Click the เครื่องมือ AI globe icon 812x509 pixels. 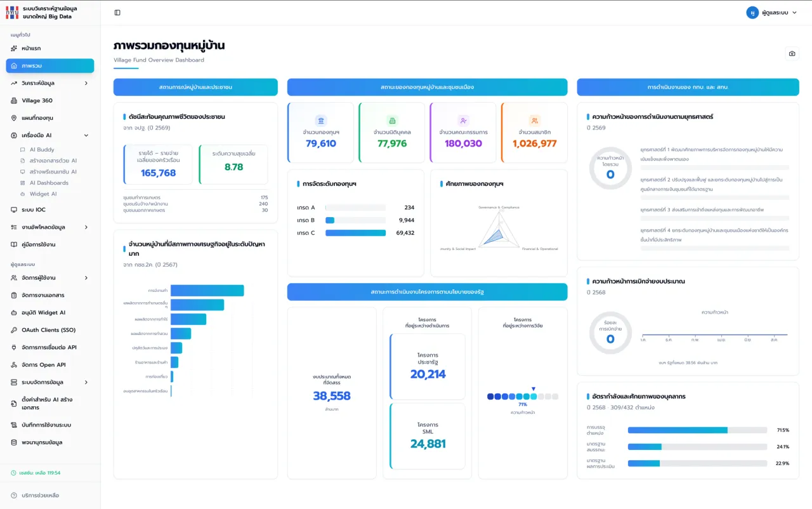click(x=14, y=135)
